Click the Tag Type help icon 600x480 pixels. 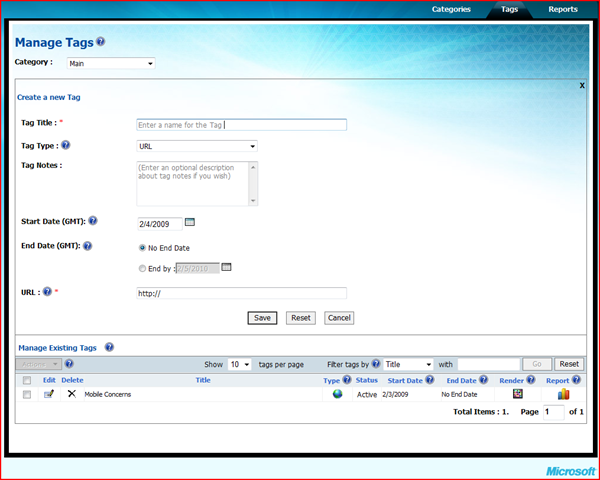pos(66,145)
